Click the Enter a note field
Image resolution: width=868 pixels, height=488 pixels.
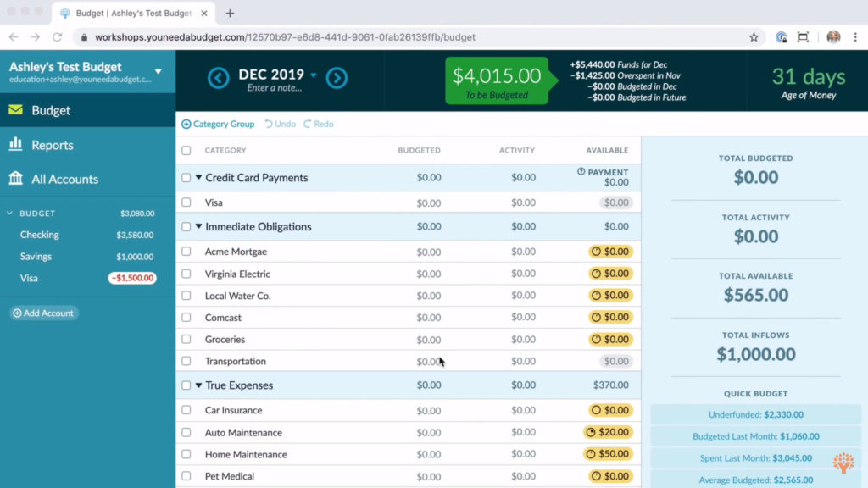(x=275, y=88)
